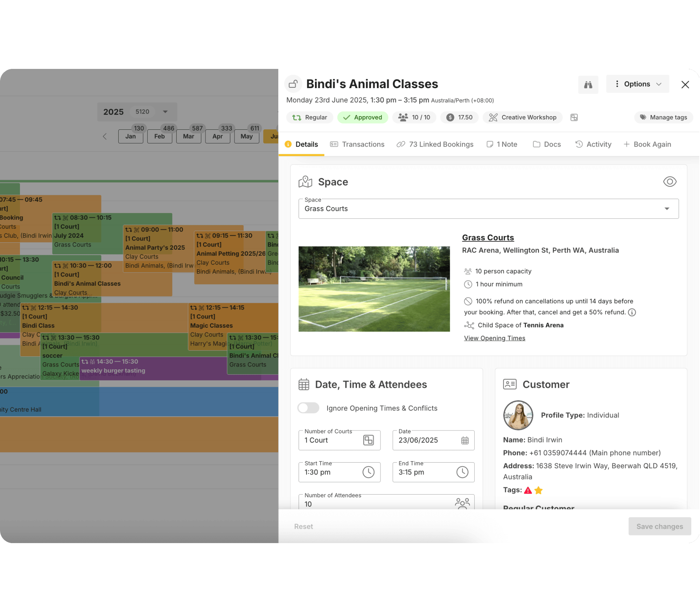Open View Opening Times link
This screenshot has height=612, width=700.
coord(494,338)
